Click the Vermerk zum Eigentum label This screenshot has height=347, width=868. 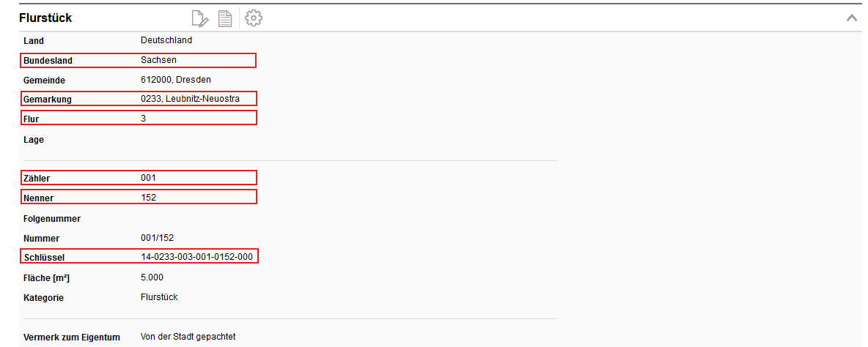[x=72, y=337]
